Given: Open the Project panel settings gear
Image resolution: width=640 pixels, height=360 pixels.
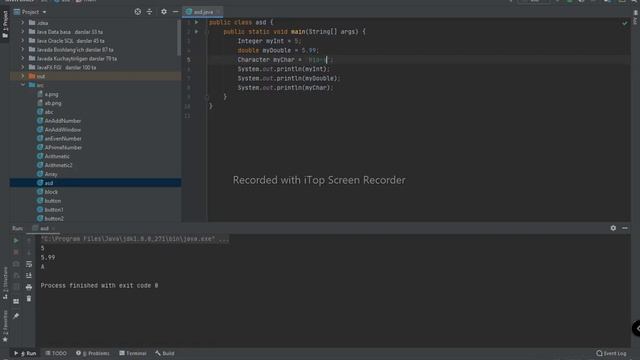Looking at the screenshot, I should click(x=164, y=12).
